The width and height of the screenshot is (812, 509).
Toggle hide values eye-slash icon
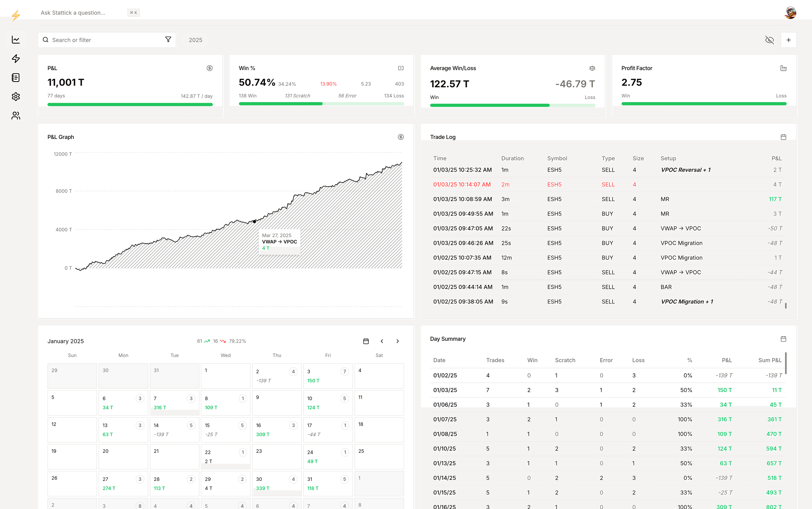[769, 40]
